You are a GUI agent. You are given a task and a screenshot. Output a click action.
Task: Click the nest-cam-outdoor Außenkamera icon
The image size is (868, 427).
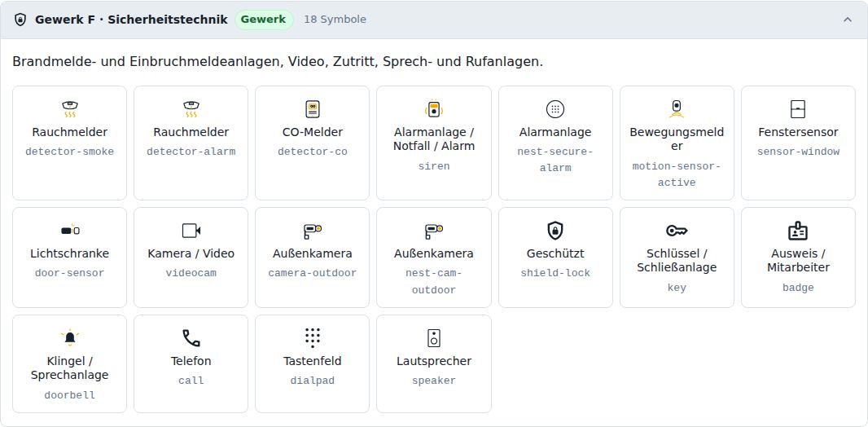[434, 231]
